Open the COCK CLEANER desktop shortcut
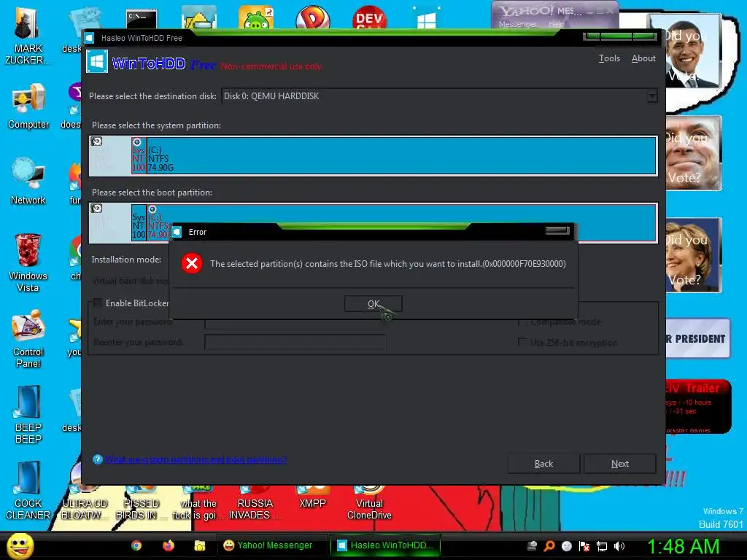 click(28, 491)
